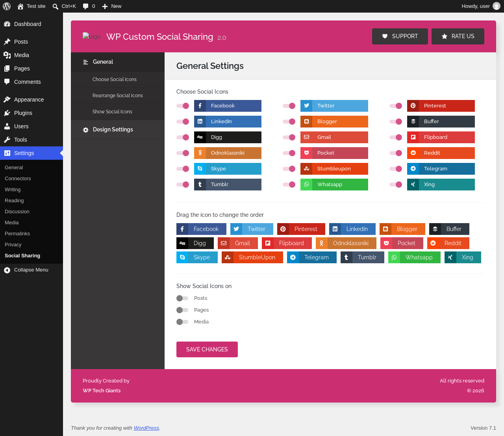Click the Odnoklassniki chip in the drag-order list

click(x=346, y=243)
